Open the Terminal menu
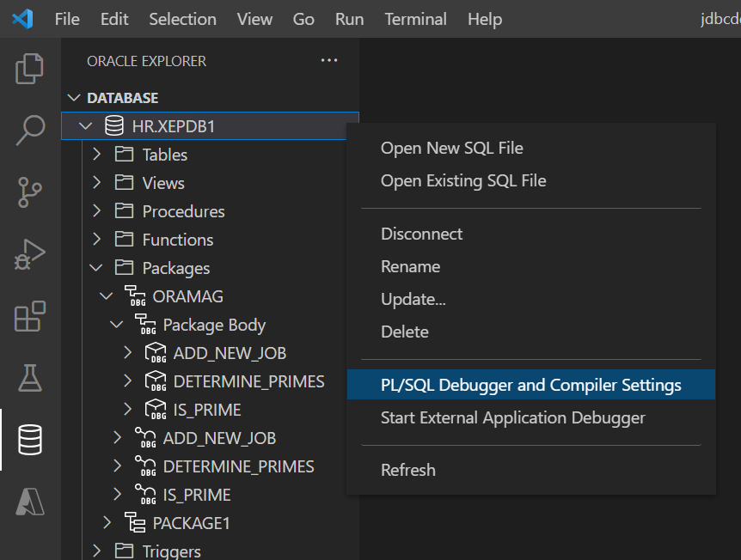This screenshot has width=741, height=560. click(x=415, y=18)
